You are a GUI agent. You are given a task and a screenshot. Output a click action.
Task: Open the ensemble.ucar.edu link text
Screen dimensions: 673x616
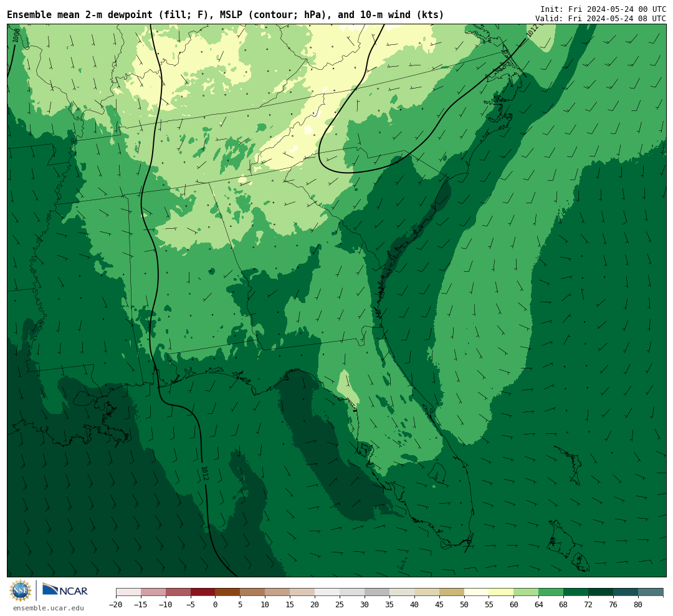click(49, 608)
